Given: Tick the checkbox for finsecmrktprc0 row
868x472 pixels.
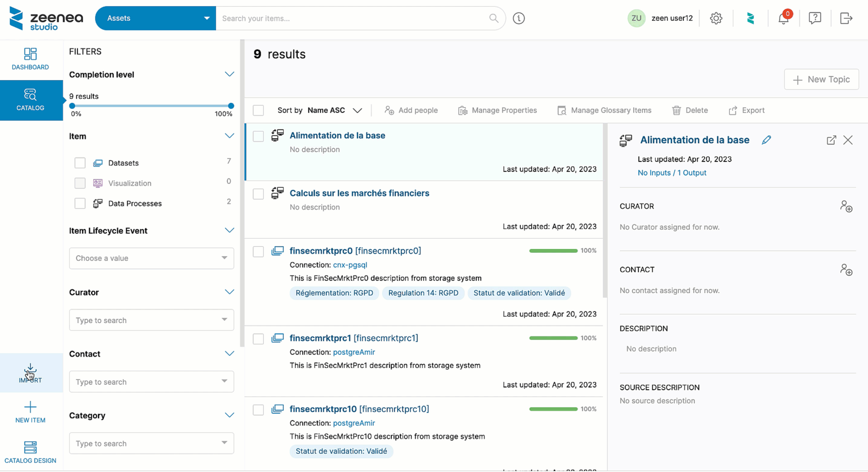Looking at the screenshot, I should pyautogui.click(x=258, y=252).
